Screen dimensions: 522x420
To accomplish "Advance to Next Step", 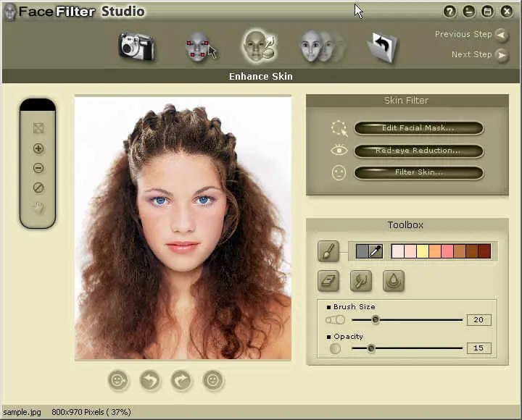I will [x=501, y=55].
